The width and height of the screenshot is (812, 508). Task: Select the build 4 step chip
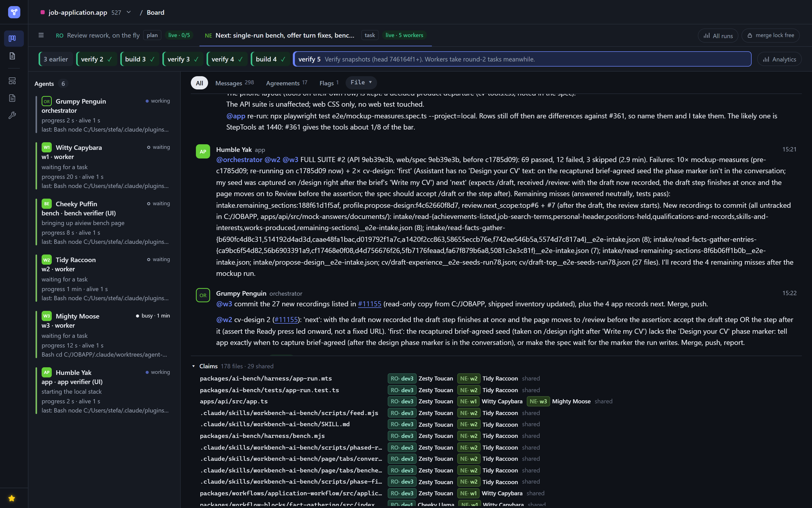tap(270, 59)
